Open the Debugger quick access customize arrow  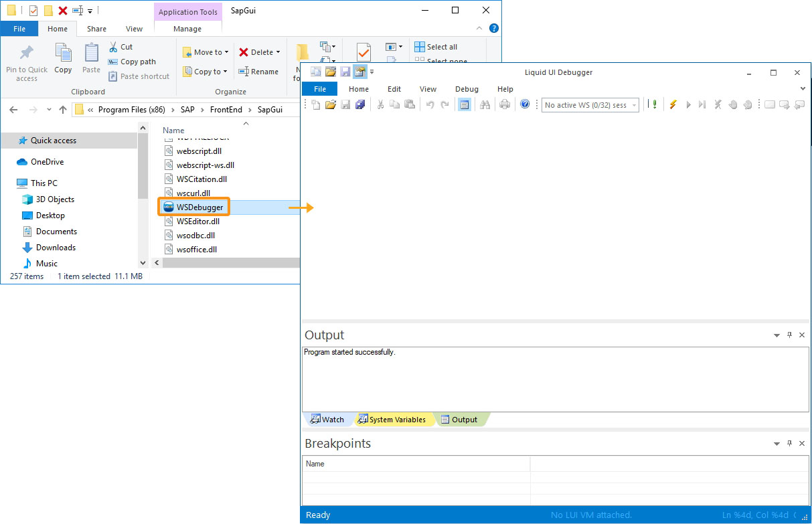(x=372, y=72)
